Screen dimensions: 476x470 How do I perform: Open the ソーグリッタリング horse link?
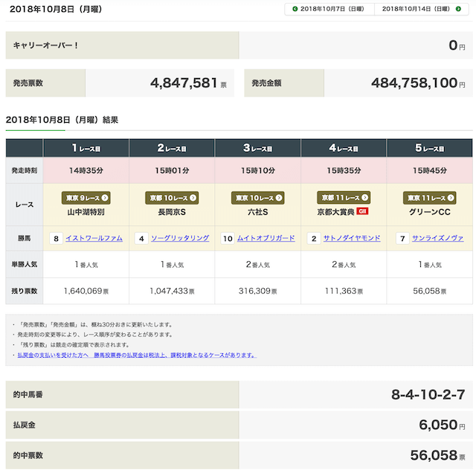pyautogui.click(x=180, y=239)
